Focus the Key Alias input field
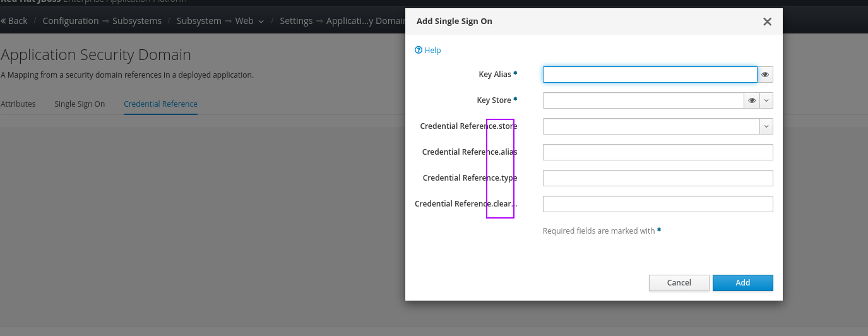The width and height of the screenshot is (868, 336). (x=650, y=75)
